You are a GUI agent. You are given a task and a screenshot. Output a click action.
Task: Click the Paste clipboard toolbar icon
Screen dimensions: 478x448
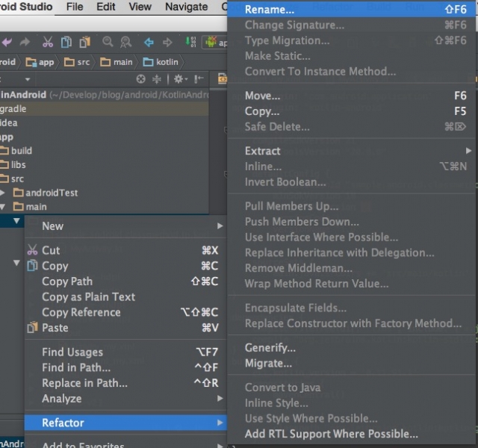84,42
